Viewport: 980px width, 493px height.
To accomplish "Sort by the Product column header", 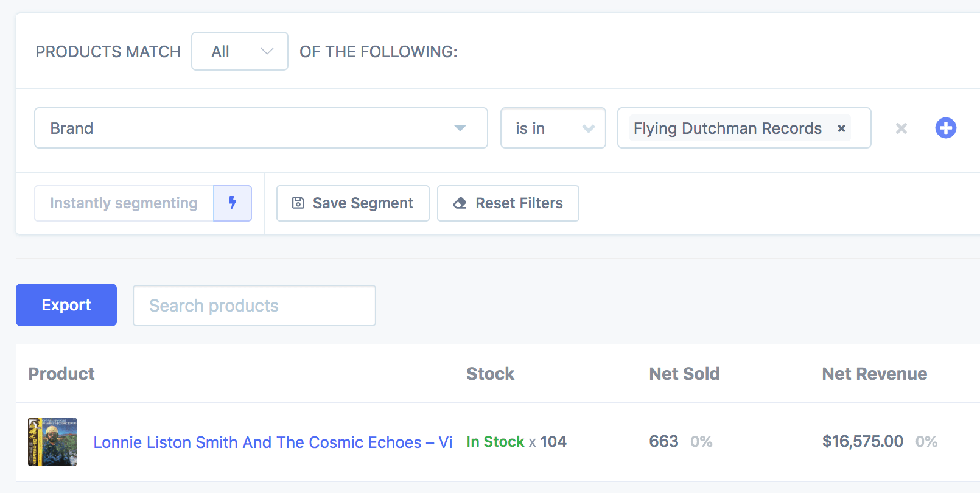I will pyautogui.click(x=61, y=374).
